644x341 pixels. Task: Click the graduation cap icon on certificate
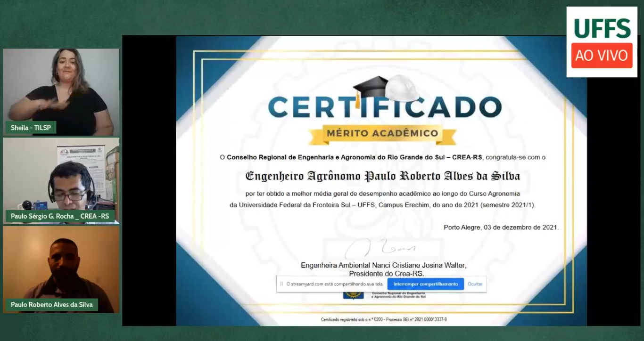[370, 88]
